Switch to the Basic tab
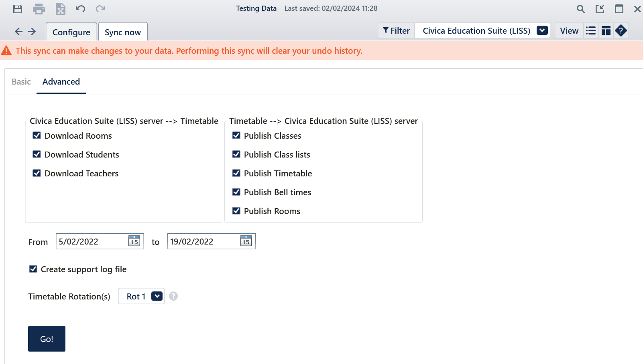The width and height of the screenshot is (643, 364). click(x=21, y=82)
